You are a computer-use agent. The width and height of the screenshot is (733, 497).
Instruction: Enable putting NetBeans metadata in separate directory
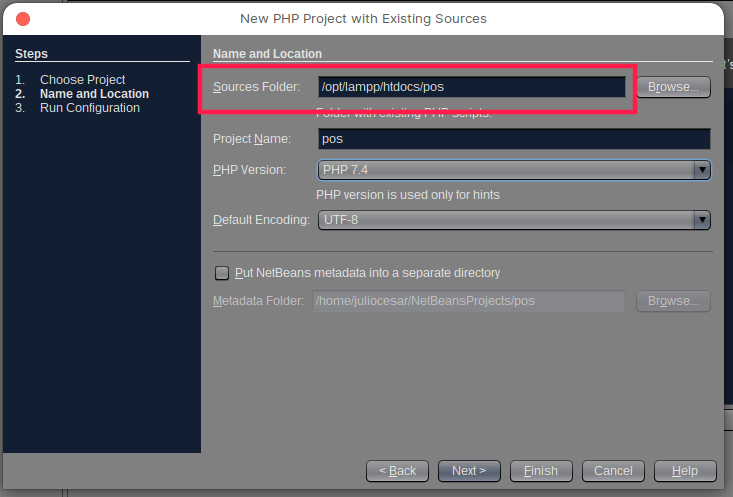[222, 273]
